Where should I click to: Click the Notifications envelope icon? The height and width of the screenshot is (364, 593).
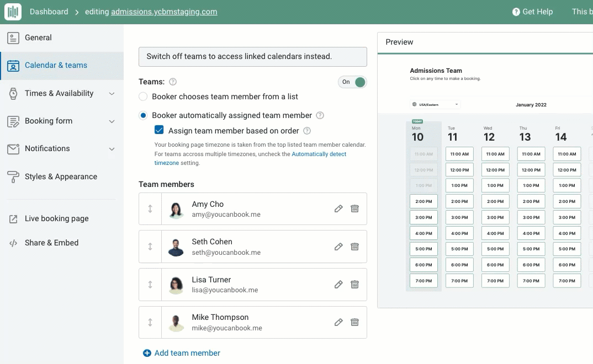click(x=13, y=149)
